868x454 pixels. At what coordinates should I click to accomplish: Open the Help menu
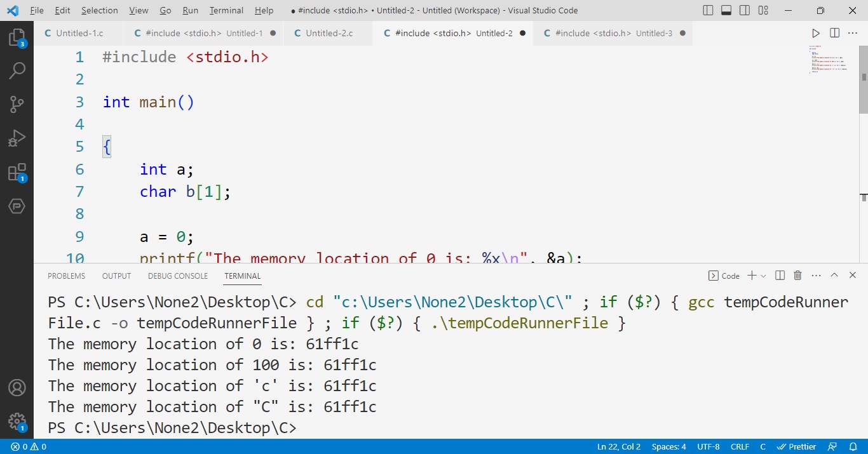point(264,10)
